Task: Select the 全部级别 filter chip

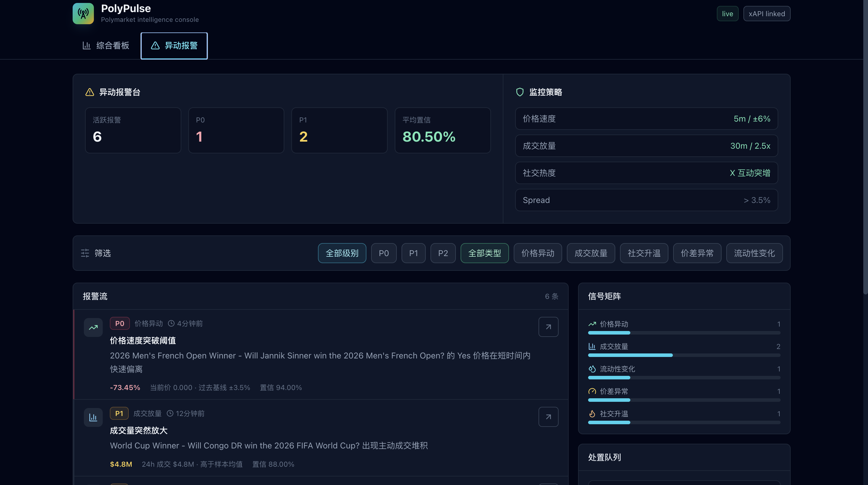Action: click(x=342, y=253)
